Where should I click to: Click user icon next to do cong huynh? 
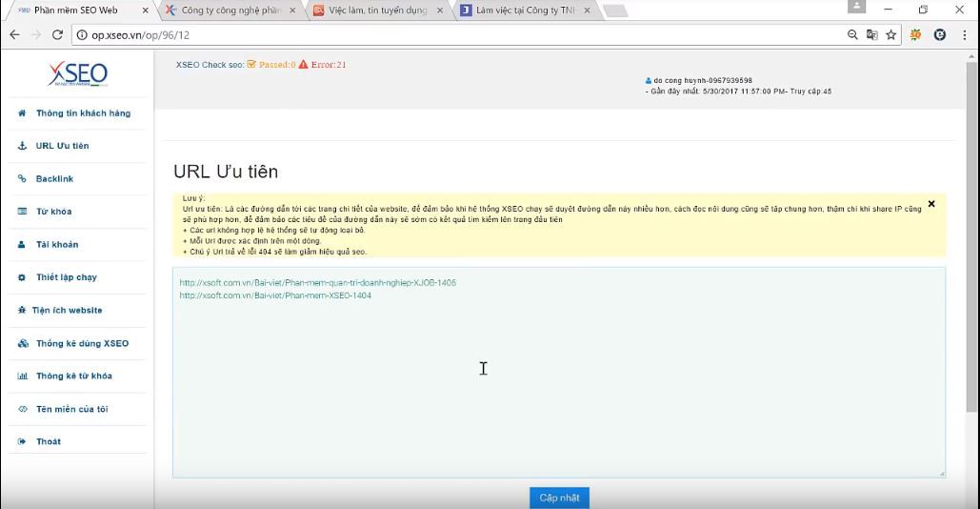pyautogui.click(x=649, y=81)
